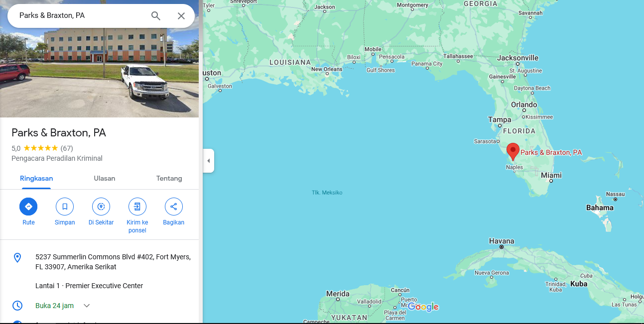
Task: Click the Rute directions icon
Action: coord(28,207)
